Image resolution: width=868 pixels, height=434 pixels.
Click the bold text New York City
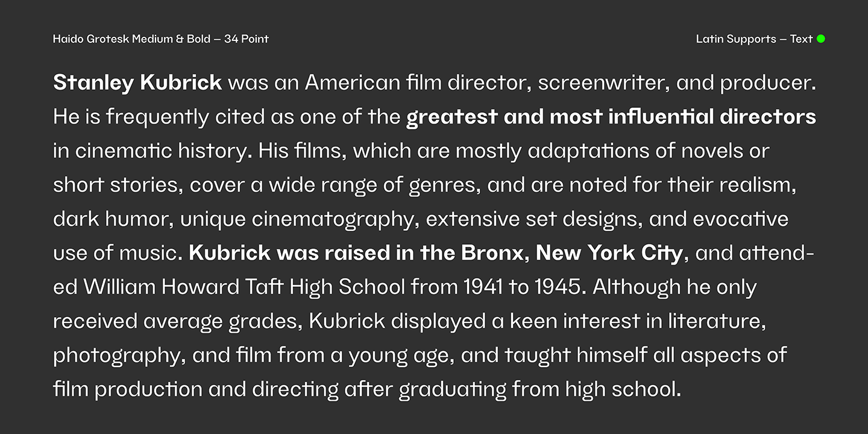609,253
